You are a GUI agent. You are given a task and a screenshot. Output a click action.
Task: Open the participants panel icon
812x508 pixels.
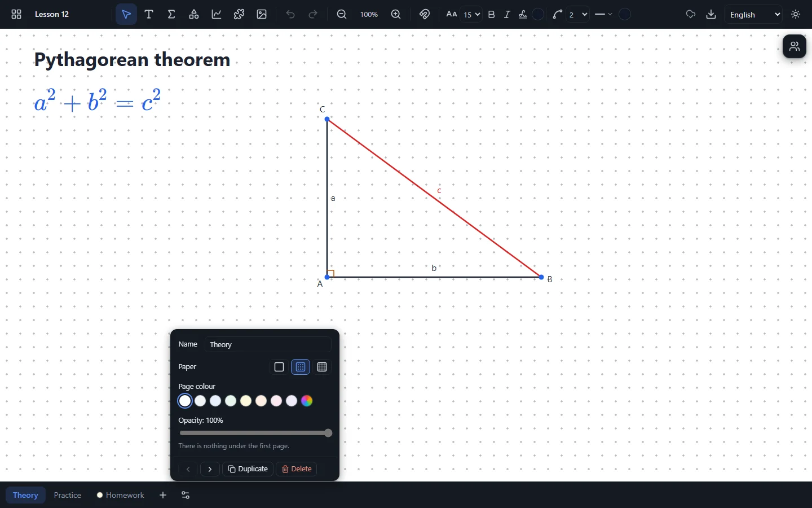[x=795, y=46]
